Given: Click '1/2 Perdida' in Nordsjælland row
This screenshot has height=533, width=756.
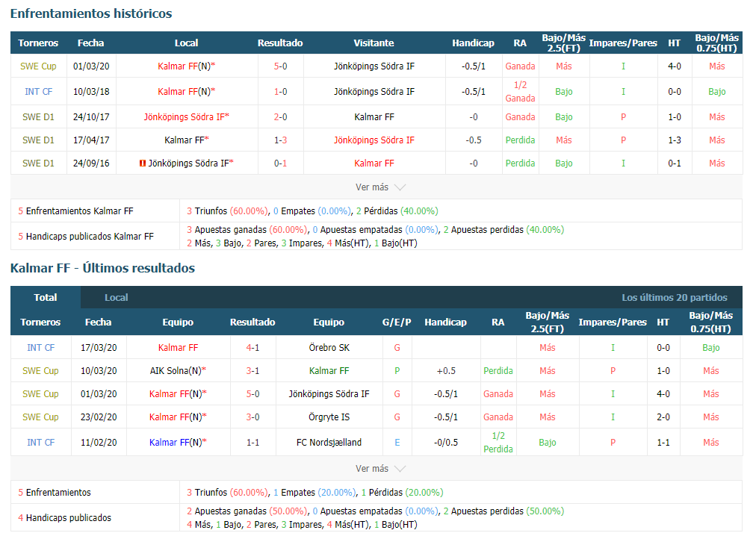Looking at the screenshot, I should coord(498,443).
